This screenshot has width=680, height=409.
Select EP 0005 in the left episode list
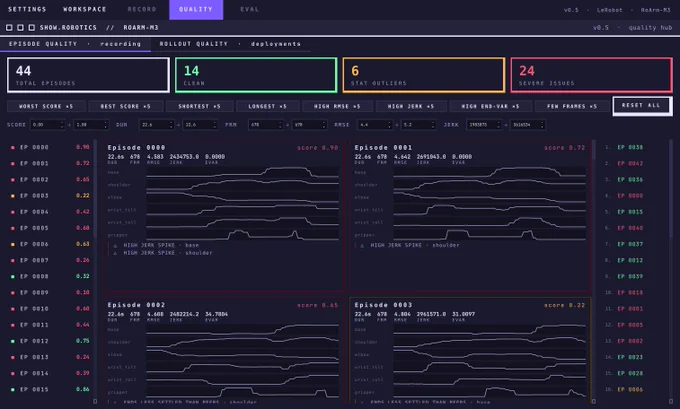[x=50, y=228]
